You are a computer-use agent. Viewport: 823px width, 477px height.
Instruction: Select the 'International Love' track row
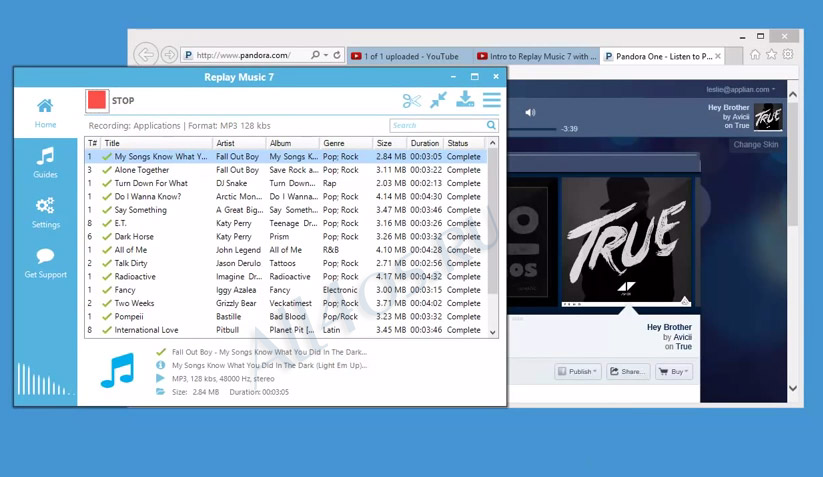click(x=286, y=330)
